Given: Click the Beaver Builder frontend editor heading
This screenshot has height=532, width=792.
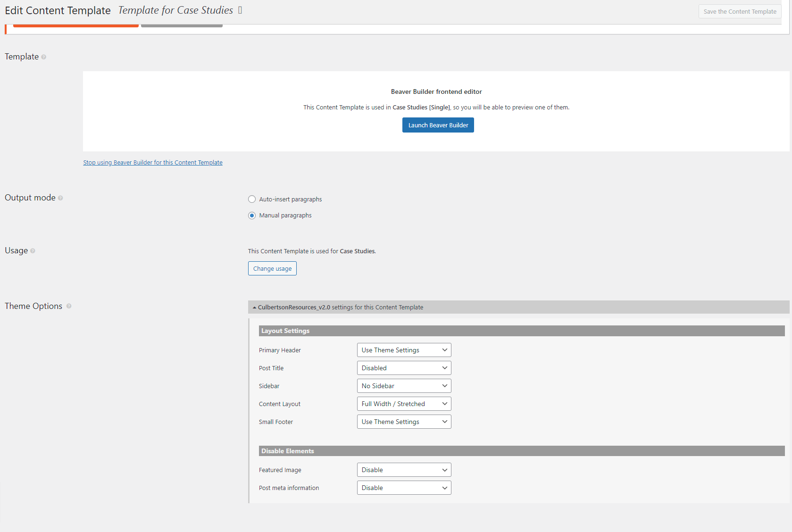Looking at the screenshot, I should click(x=436, y=91).
